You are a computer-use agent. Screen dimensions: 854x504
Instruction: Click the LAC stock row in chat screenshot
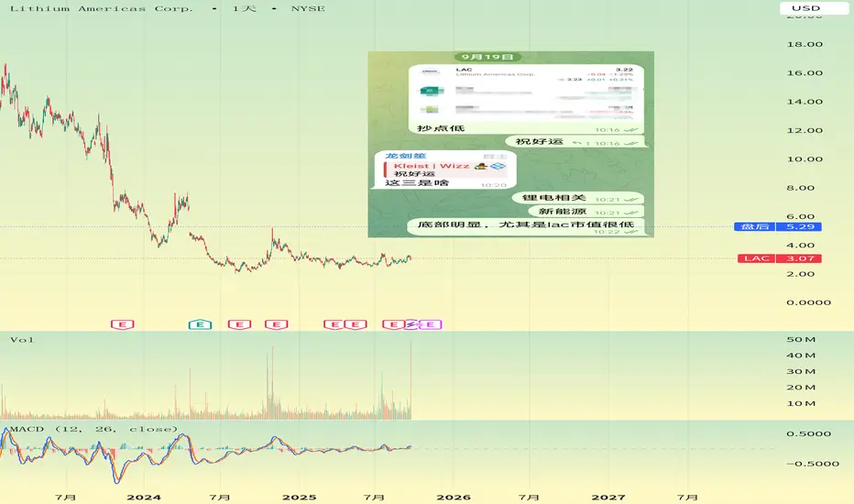coord(526,74)
